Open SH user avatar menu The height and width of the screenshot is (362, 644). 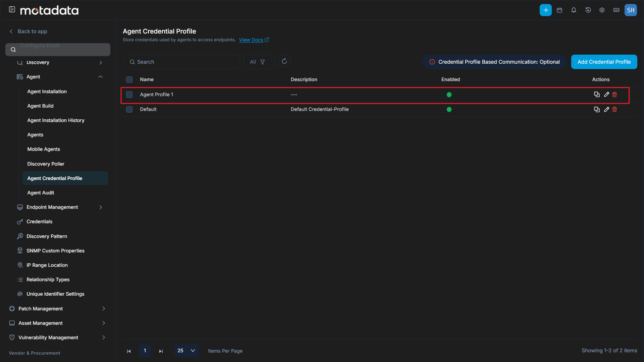click(631, 10)
